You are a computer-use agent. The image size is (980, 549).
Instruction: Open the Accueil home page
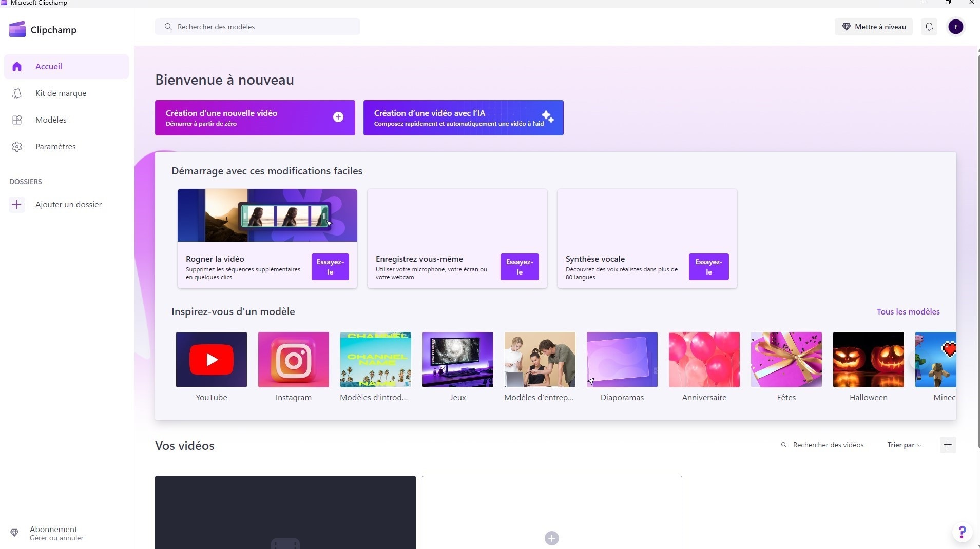pyautogui.click(x=66, y=66)
